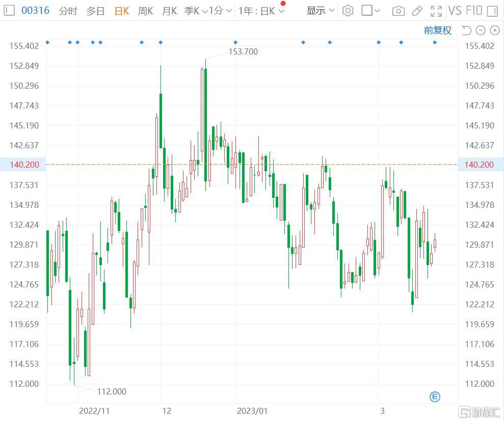The image size is (504, 422).
Task: Click the left axis 122.212 value
Action: point(24,304)
